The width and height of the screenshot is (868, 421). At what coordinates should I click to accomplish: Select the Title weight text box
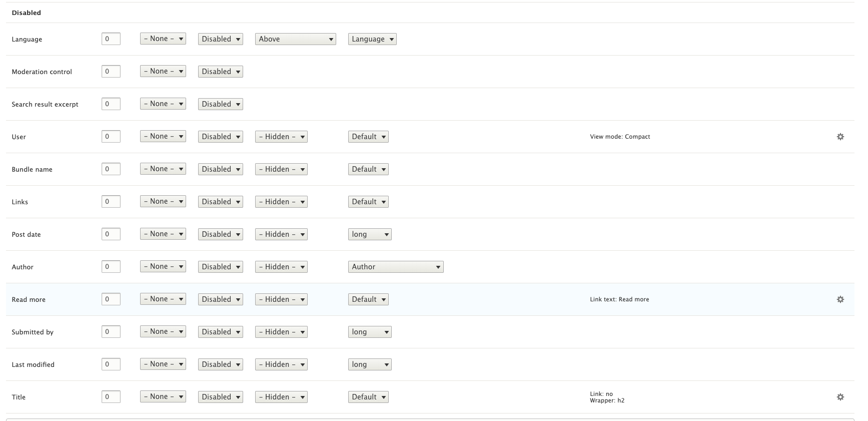tap(111, 397)
